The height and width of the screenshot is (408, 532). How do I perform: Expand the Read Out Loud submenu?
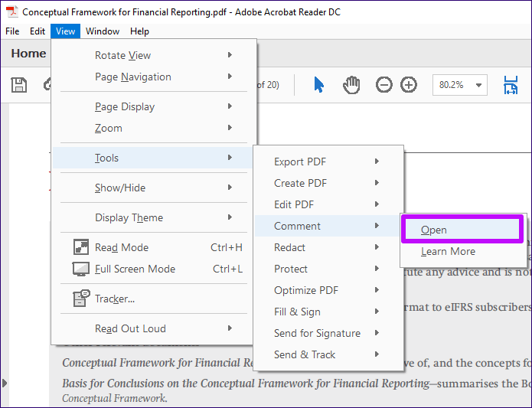pyautogui.click(x=152, y=328)
